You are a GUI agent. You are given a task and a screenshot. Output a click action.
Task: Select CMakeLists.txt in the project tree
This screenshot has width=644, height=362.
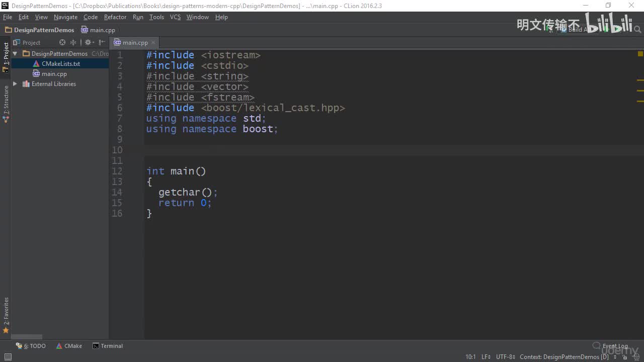click(60, 64)
